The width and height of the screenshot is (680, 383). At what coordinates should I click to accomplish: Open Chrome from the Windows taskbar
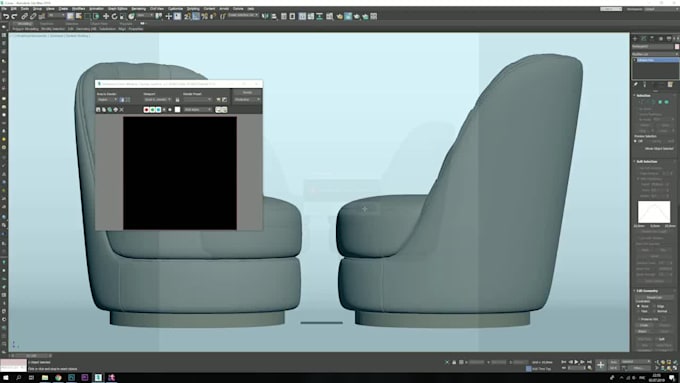pyautogui.click(x=58, y=378)
